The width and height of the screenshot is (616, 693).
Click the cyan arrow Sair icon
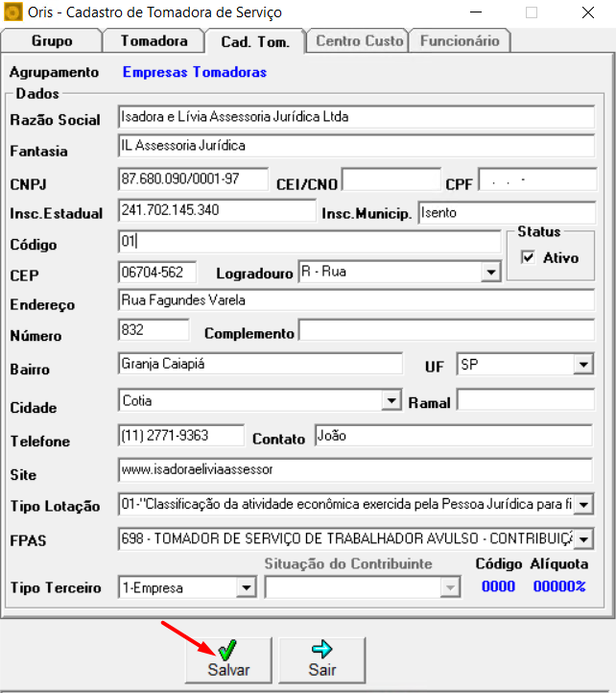pos(321,649)
